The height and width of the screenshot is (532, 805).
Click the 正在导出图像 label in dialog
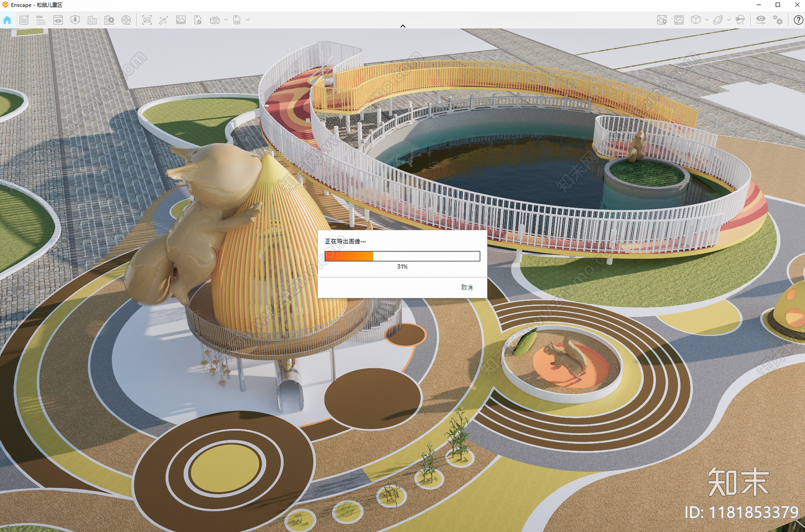[345, 241]
